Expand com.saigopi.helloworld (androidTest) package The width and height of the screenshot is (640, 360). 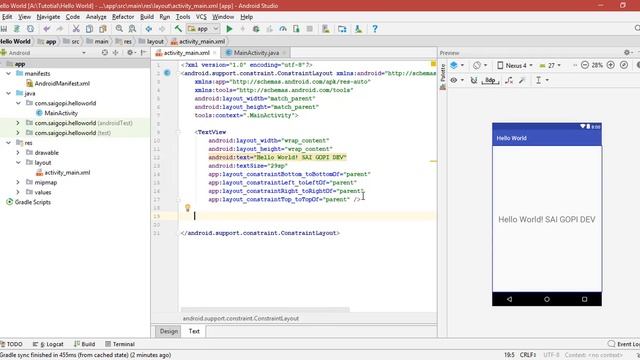(18, 123)
